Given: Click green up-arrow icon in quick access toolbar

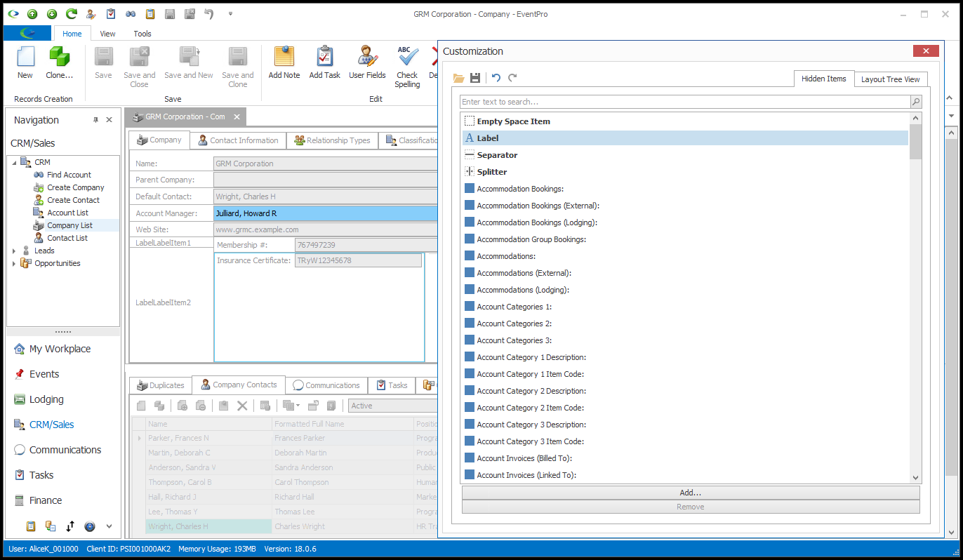Looking at the screenshot, I should (x=32, y=14).
